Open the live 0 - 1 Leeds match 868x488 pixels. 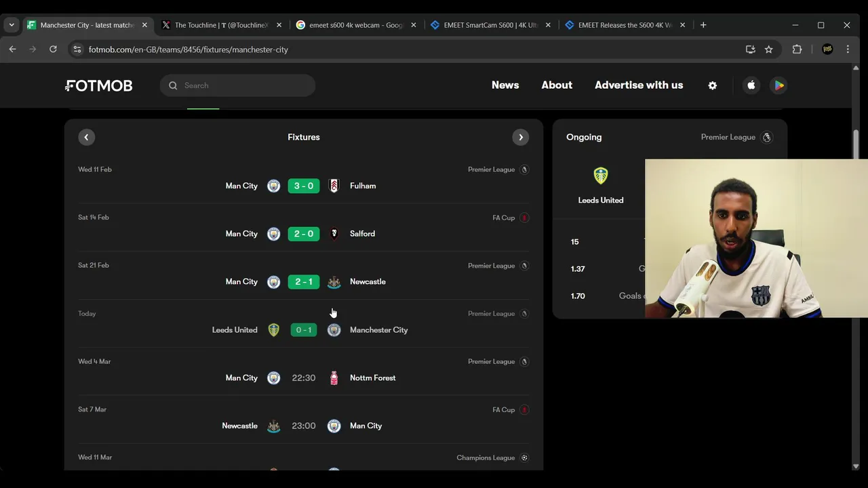(304, 330)
